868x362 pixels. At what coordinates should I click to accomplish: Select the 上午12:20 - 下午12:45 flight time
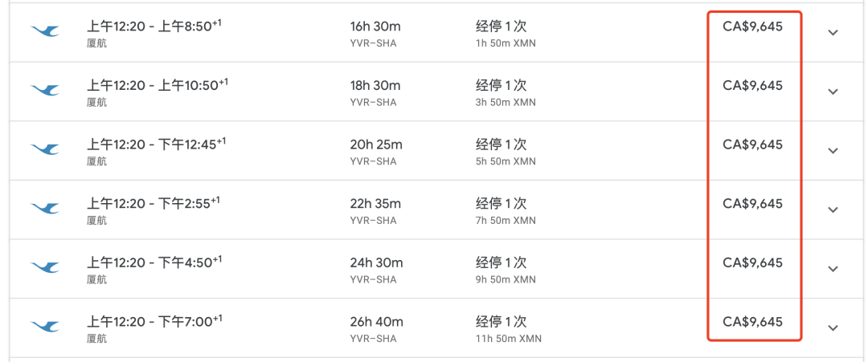(156, 144)
